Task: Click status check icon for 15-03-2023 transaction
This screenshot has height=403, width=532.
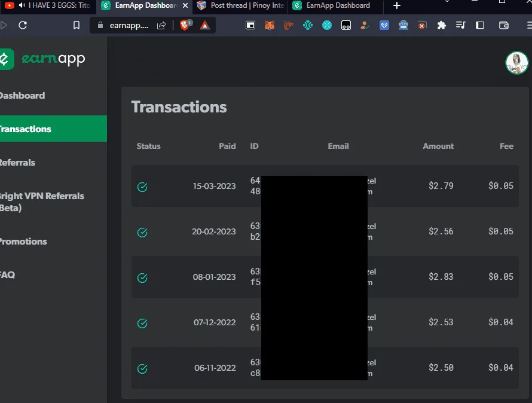Action: (x=142, y=187)
